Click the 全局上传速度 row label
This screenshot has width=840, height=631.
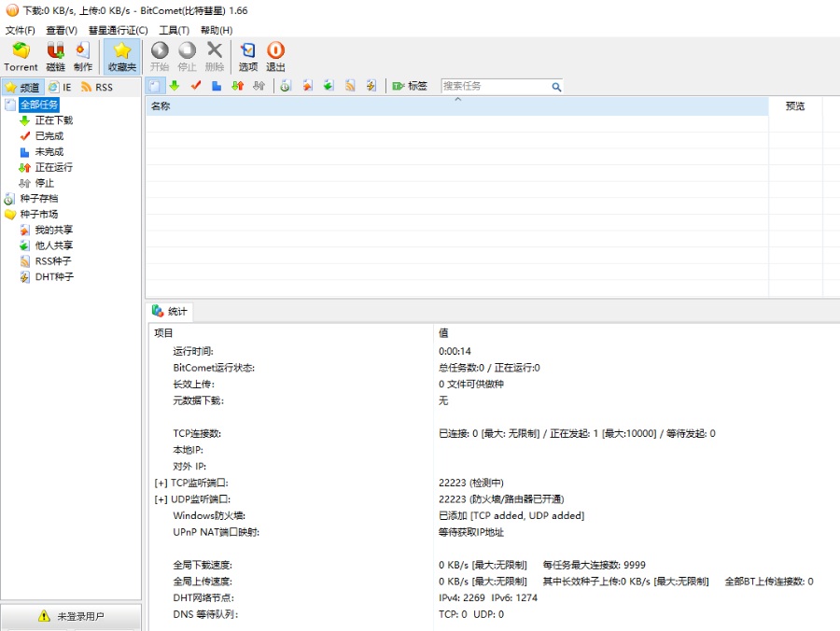(x=203, y=582)
